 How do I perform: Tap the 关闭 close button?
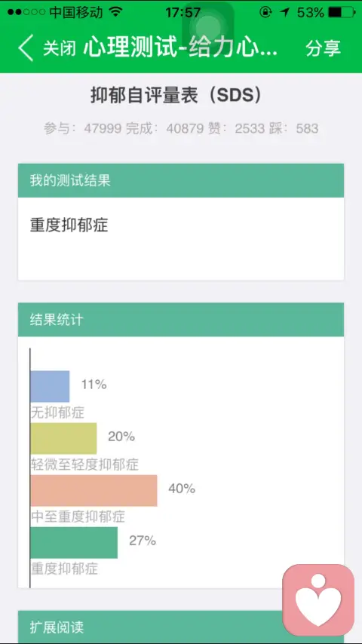[60, 48]
